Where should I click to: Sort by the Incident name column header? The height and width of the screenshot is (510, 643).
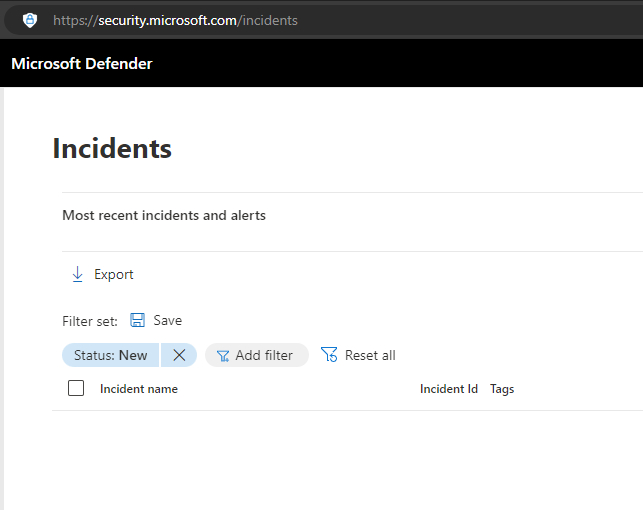pos(139,389)
